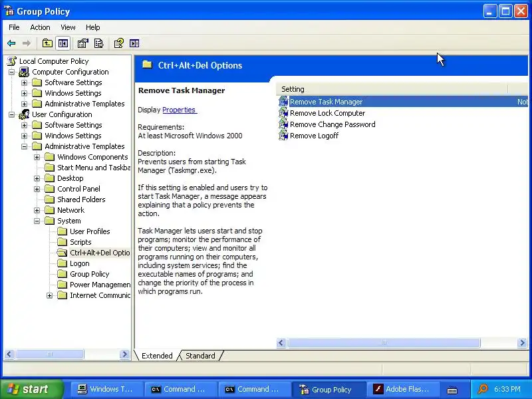Click the Setting column header

point(392,89)
